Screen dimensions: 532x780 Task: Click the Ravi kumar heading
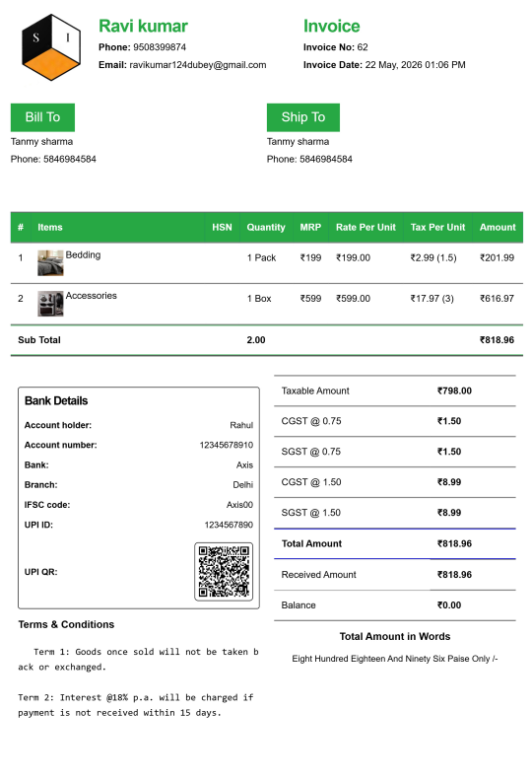pyautogui.click(x=143, y=26)
